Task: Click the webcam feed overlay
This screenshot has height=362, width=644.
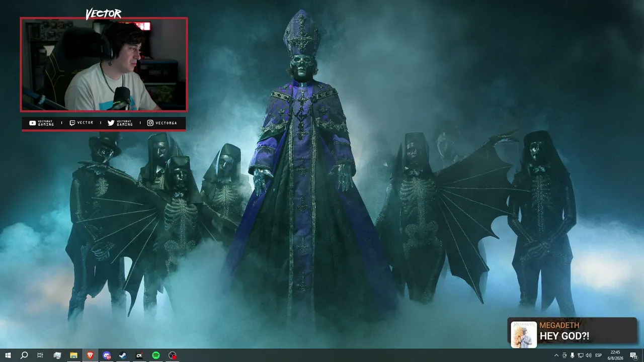Action: coord(104,64)
